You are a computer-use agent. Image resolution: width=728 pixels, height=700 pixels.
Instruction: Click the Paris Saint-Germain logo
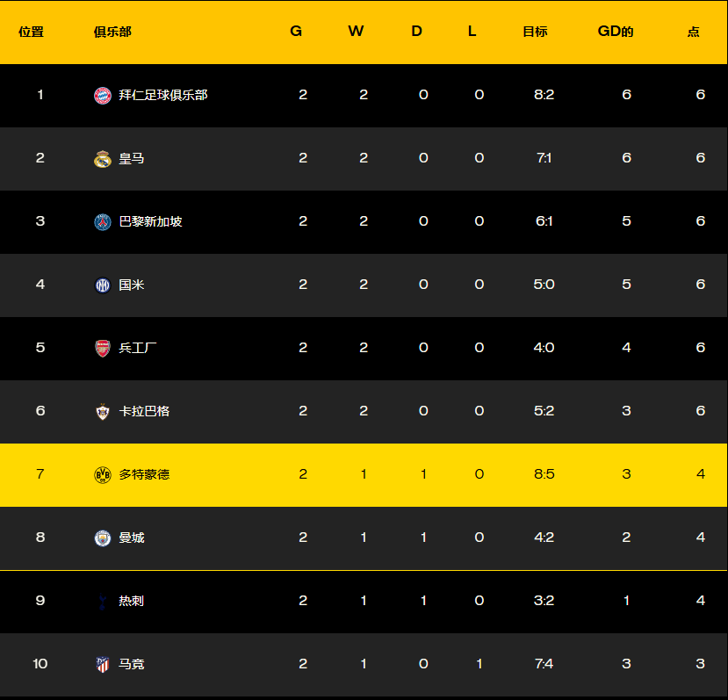coord(103,222)
